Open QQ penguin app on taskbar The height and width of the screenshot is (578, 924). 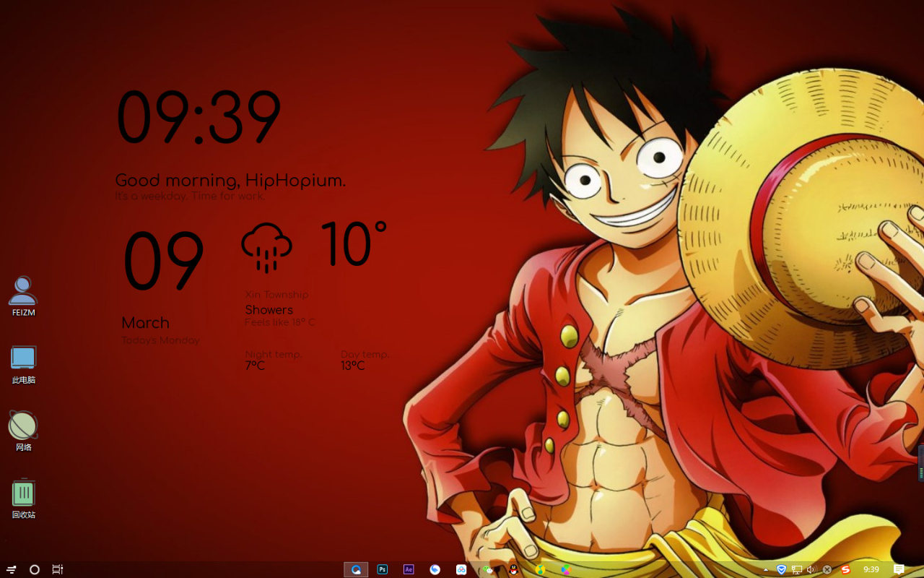[513, 569]
